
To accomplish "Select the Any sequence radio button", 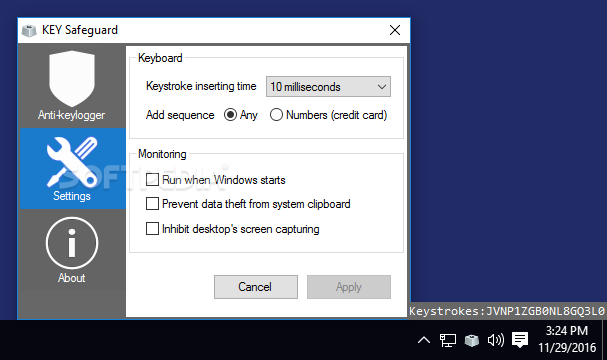I will coord(230,115).
